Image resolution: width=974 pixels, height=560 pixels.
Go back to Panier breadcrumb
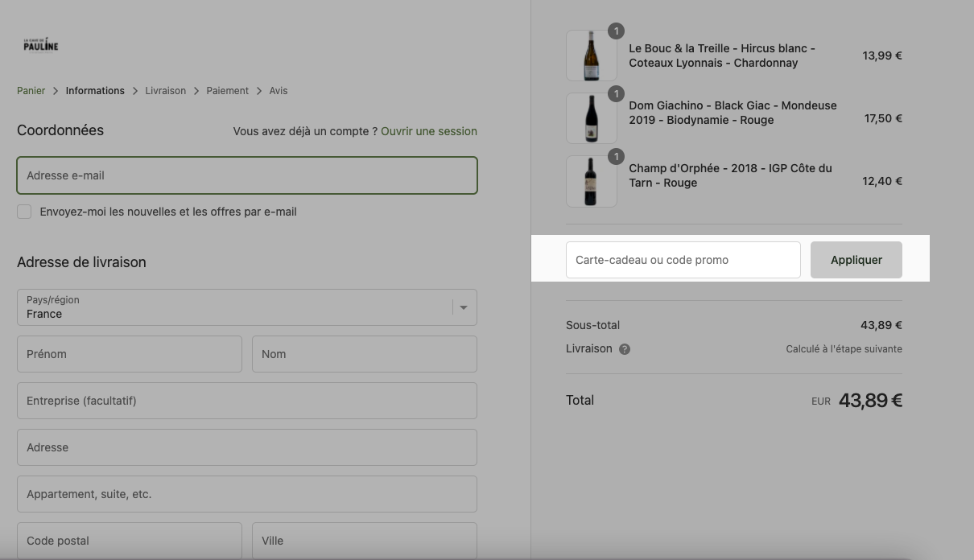click(x=31, y=91)
